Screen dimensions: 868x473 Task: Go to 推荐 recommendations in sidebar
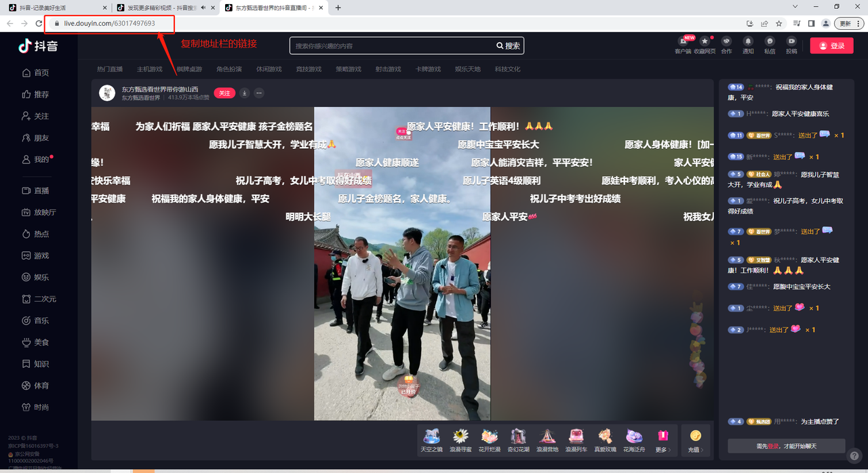pos(35,94)
